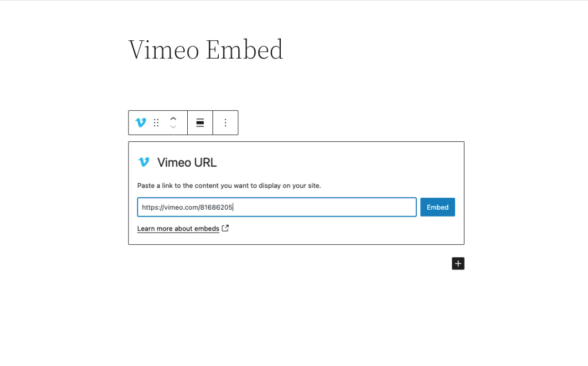
Task: Open the alignment dropdown in the block toolbar
Action: [x=199, y=122]
